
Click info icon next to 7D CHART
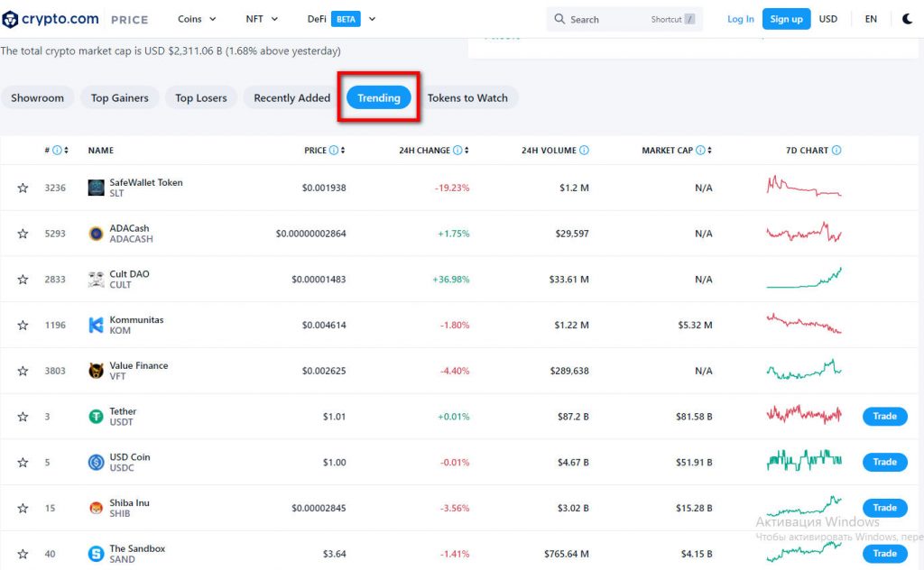click(x=836, y=150)
